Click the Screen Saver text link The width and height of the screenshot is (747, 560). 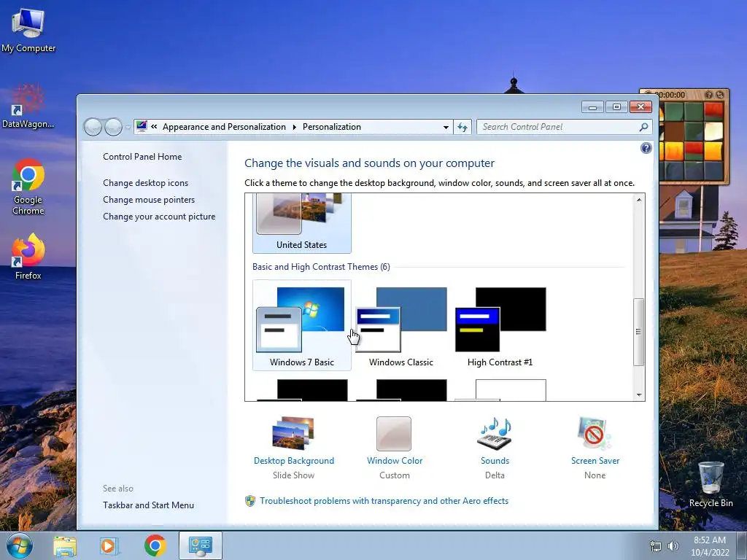pyautogui.click(x=595, y=461)
